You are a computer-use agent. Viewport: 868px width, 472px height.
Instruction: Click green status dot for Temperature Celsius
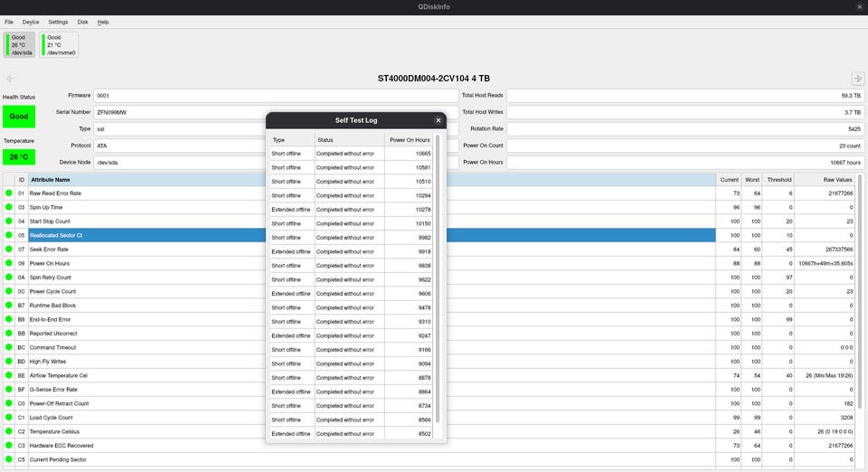(9, 431)
